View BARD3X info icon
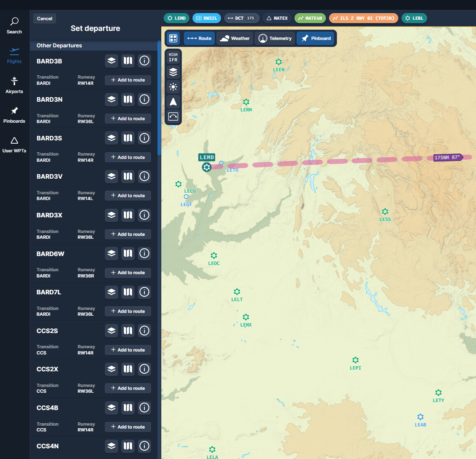The width and height of the screenshot is (476, 459). [x=144, y=215]
